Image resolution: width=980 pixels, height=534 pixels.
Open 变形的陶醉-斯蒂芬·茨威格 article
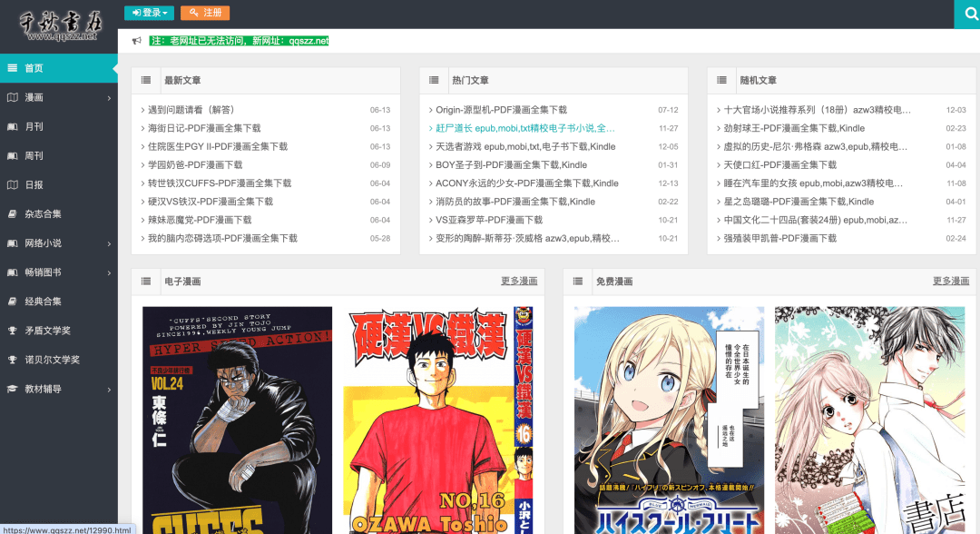click(527, 238)
